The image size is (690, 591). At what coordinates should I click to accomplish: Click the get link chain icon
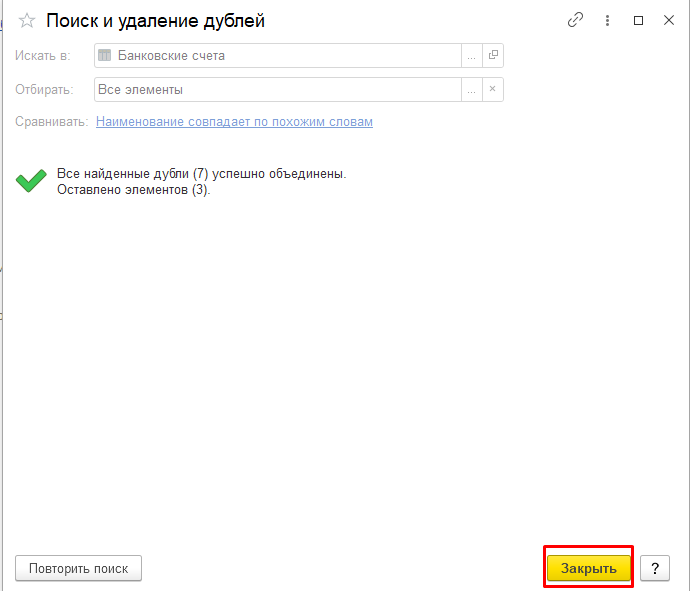point(575,20)
